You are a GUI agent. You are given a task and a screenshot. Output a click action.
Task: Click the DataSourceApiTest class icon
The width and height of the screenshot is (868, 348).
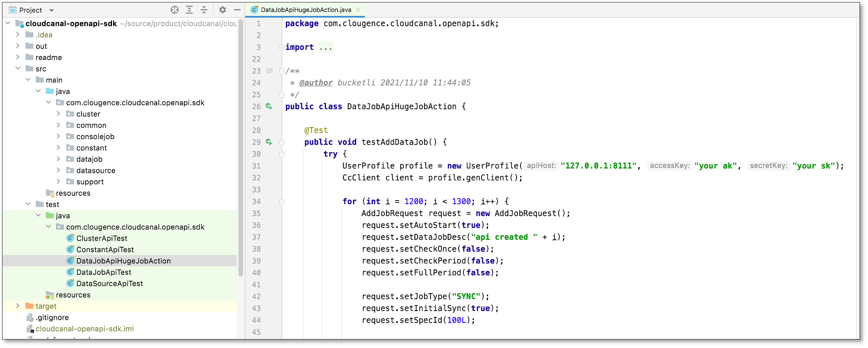pyautogui.click(x=70, y=283)
